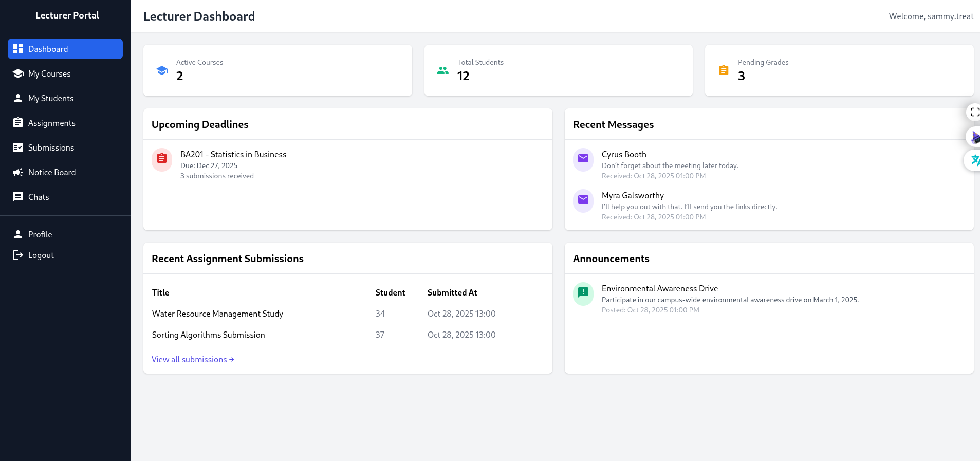
Task: Open the Submissions section
Action: 51,147
